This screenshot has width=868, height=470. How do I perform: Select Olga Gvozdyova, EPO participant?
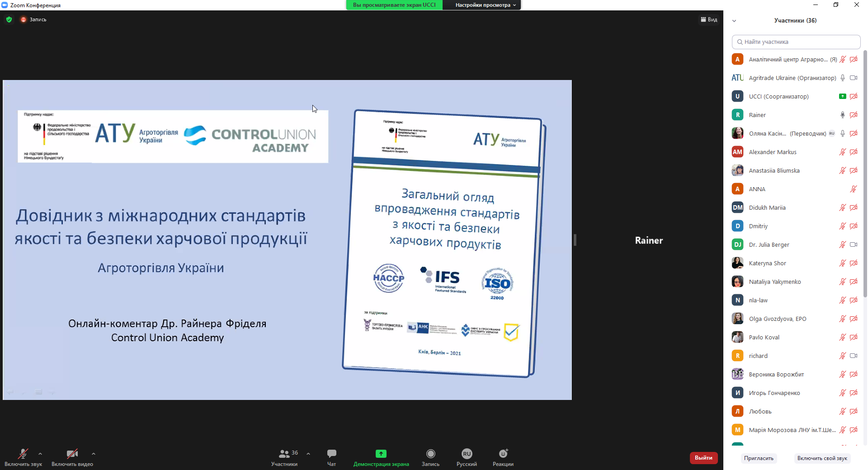tap(795, 319)
